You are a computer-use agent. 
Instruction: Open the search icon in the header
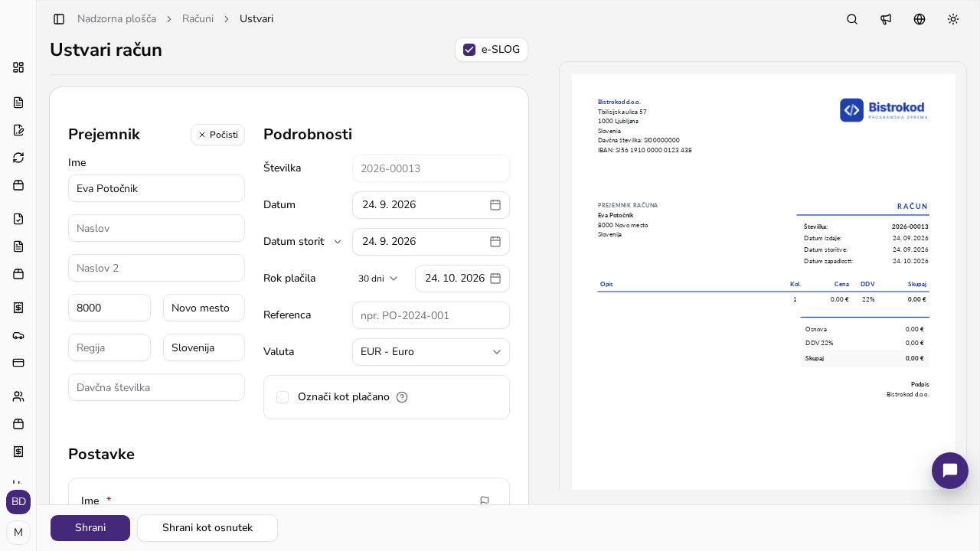(852, 19)
